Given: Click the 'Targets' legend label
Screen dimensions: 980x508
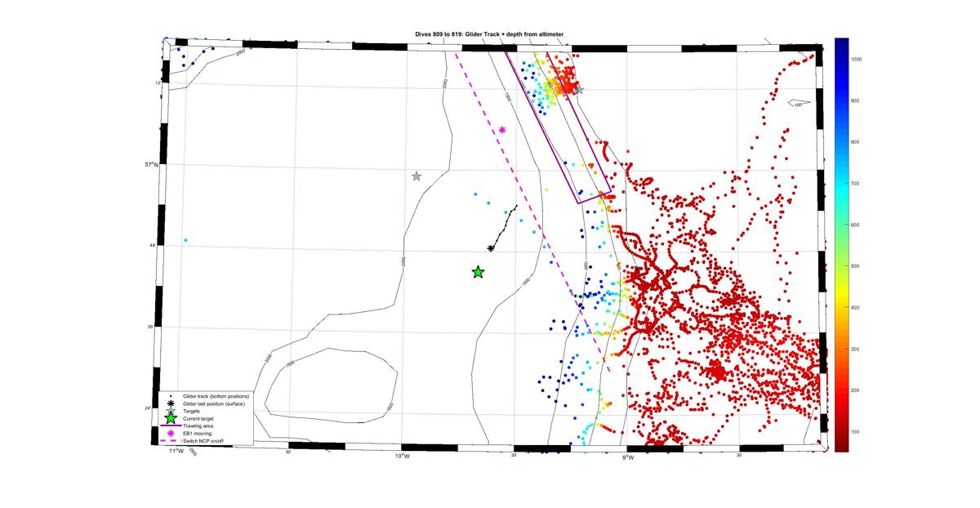Looking at the screenshot, I should tap(191, 411).
